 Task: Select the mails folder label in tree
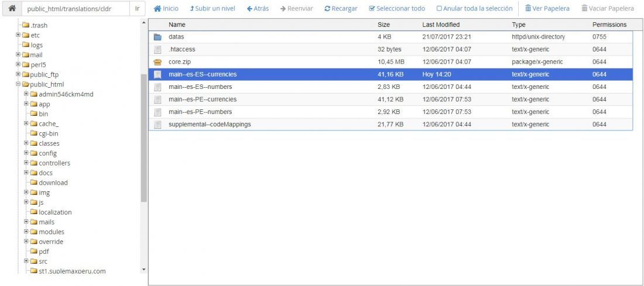point(46,222)
